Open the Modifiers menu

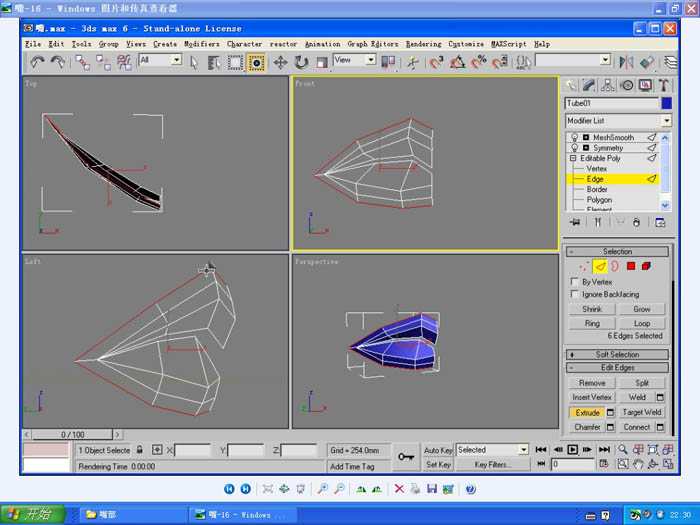pyautogui.click(x=201, y=44)
